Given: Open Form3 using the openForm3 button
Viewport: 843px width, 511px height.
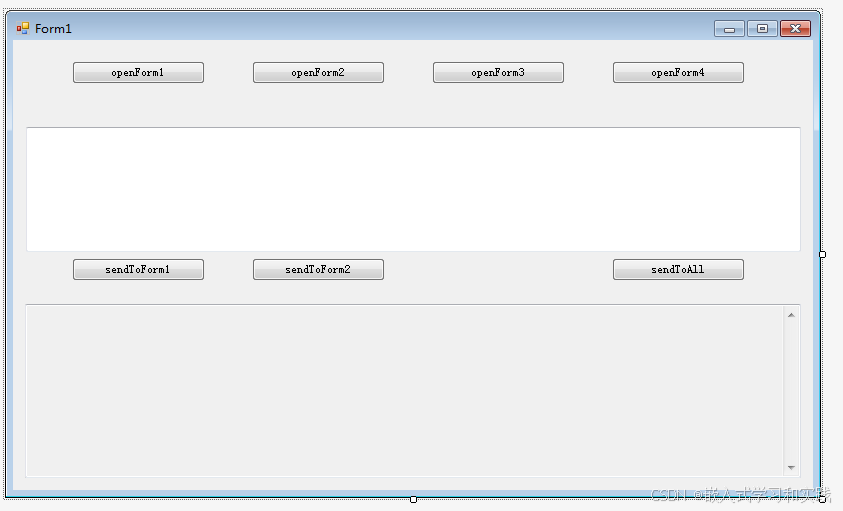Looking at the screenshot, I should 498,73.
